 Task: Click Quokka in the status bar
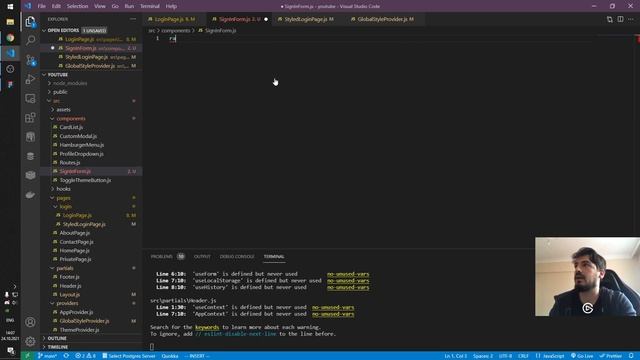170,356
